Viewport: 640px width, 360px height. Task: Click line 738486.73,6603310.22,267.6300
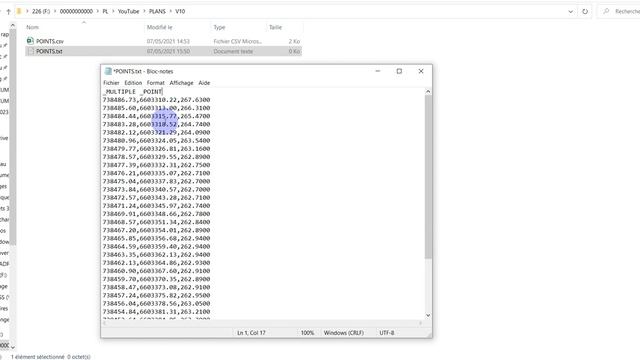tap(156, 100)
